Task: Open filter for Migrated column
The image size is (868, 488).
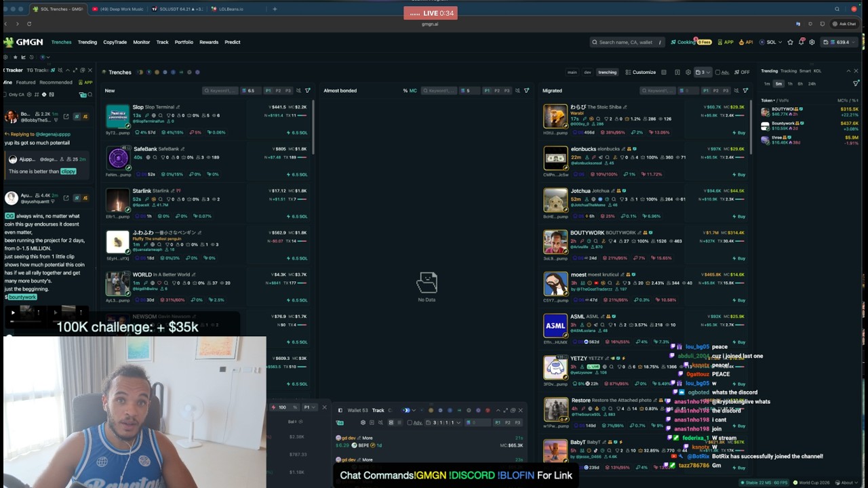Action: pyautogui.click(x=745, y=90)
